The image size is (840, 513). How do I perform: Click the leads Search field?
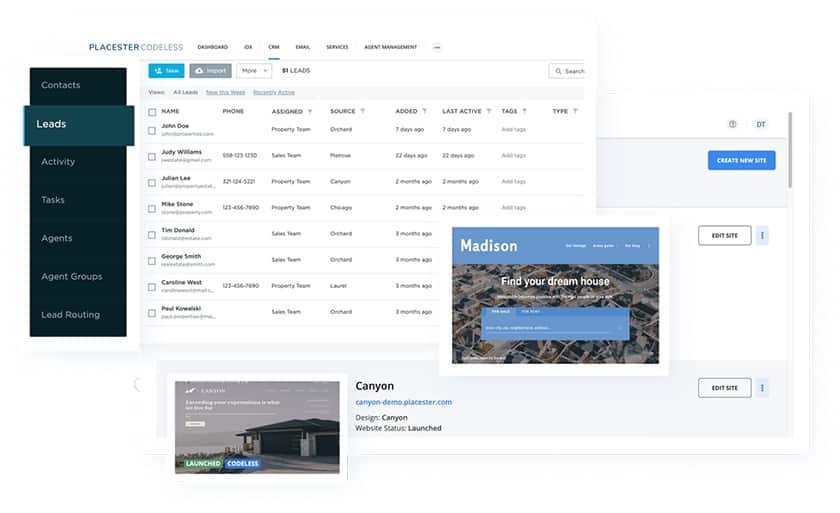(x=566, y=71)
